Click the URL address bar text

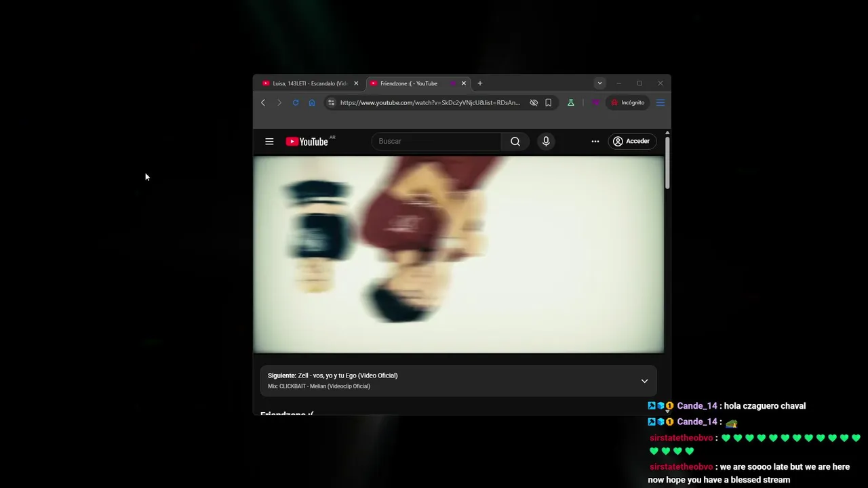click(x=430, y=102)
